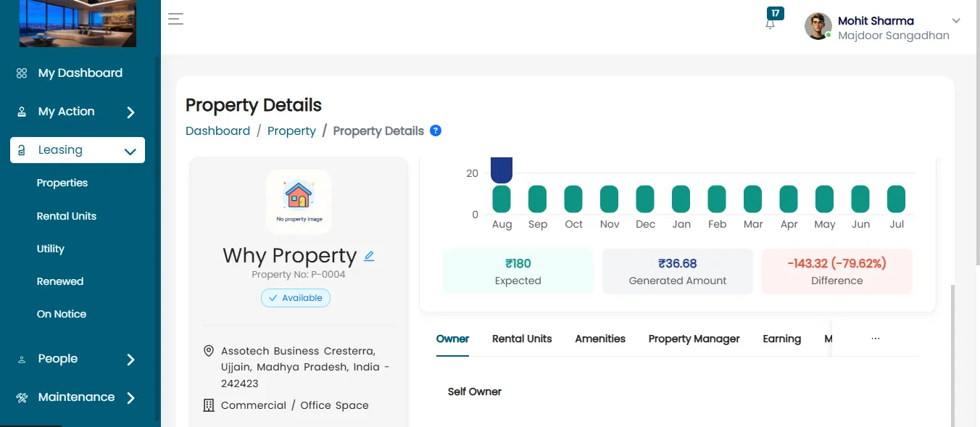
Task: Click the building icon beside Commercial / Office Space
Action: click(209, 405)
